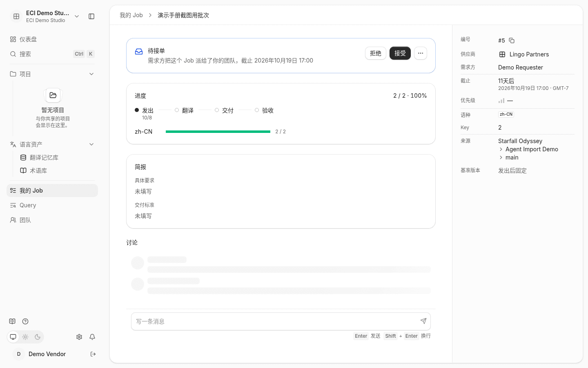Click the 仪表盘 dashboard icon
The width and height of the screenshot is (588, 368).
pyautogui.click(x=13, y=39)
